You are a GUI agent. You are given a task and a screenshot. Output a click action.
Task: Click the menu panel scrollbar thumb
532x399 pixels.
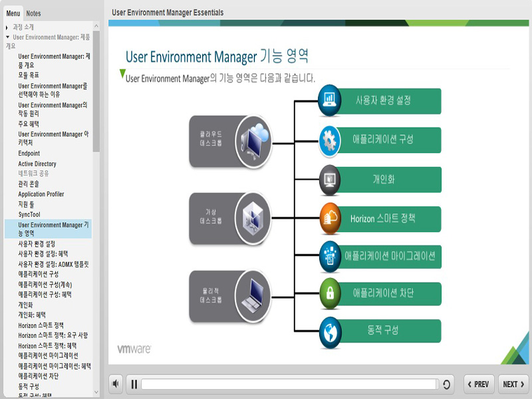click(x=96, y=91)
